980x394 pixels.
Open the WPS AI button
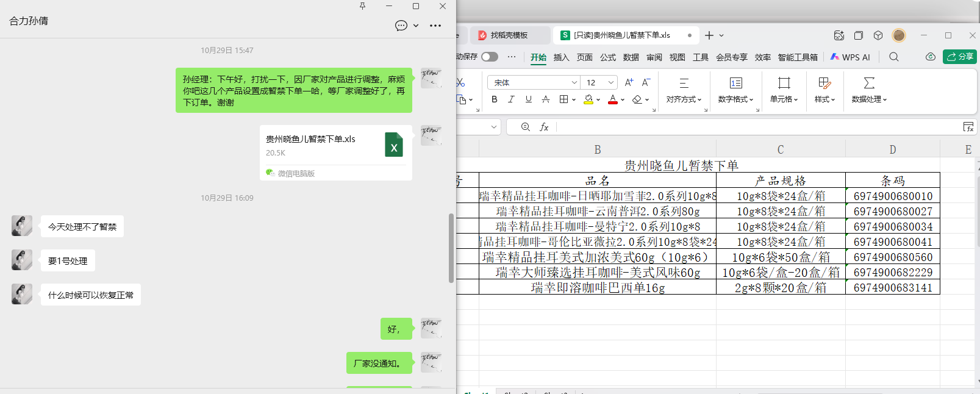coord(851,57)
